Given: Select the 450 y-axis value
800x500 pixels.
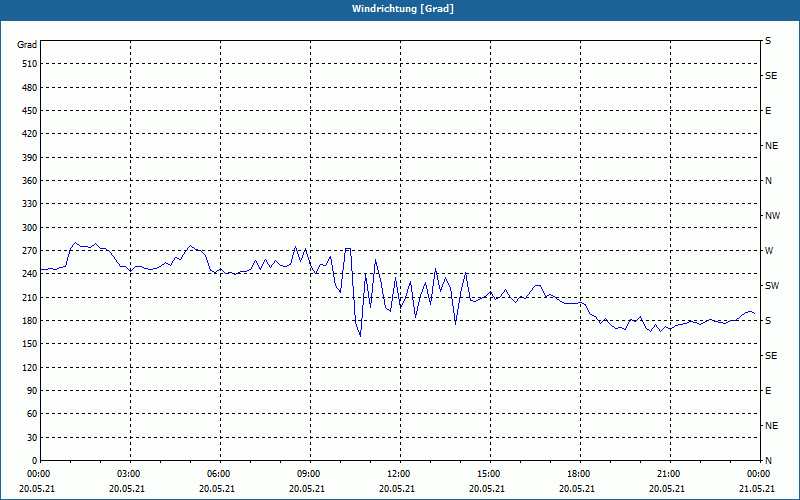Looking at the screenshot, I should (29, 111).
